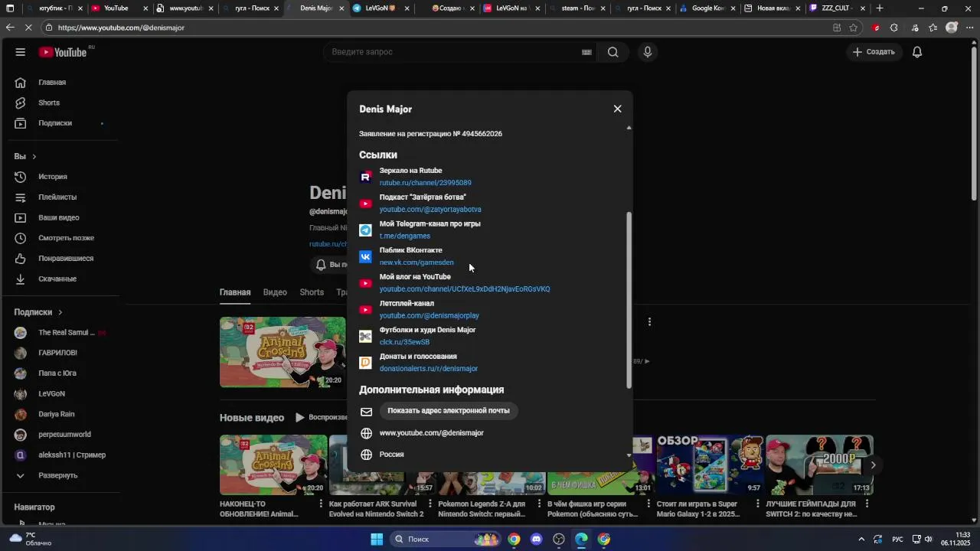The image size is (980, 551).
Task: Open options for the ARK Survival video
Action: (430, 504)
